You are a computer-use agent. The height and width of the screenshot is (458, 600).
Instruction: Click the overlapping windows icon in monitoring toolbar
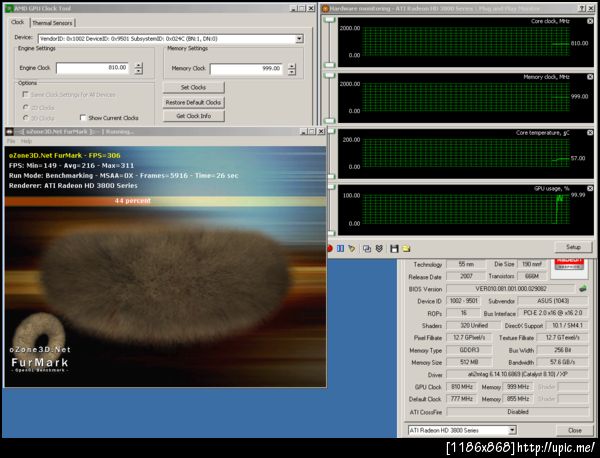[x=367, y=249]
